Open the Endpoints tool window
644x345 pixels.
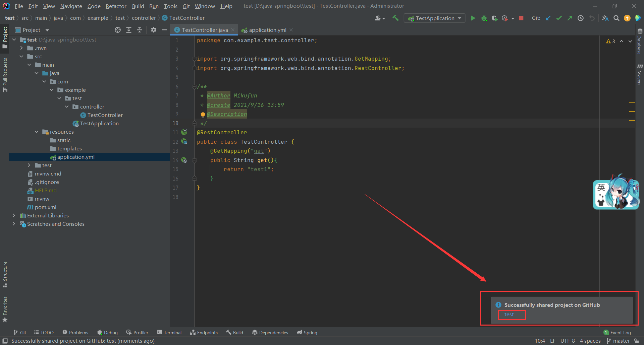point(204,333)
